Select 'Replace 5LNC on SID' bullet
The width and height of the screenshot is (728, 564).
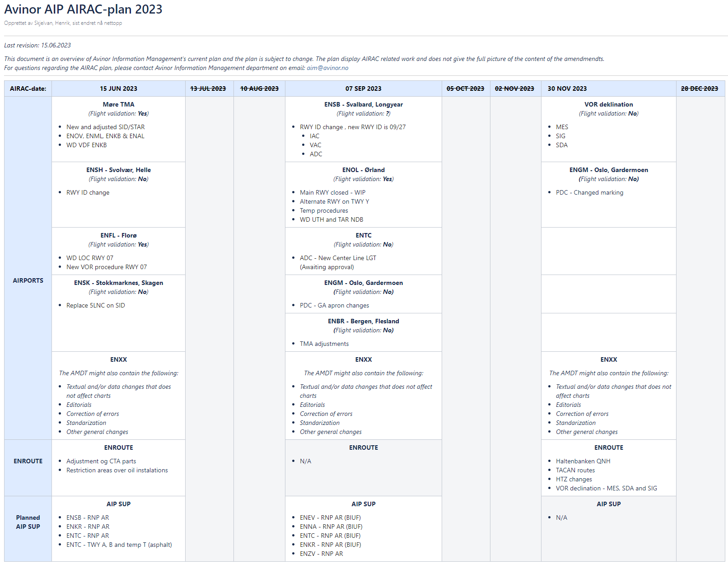tap(96, 305)
